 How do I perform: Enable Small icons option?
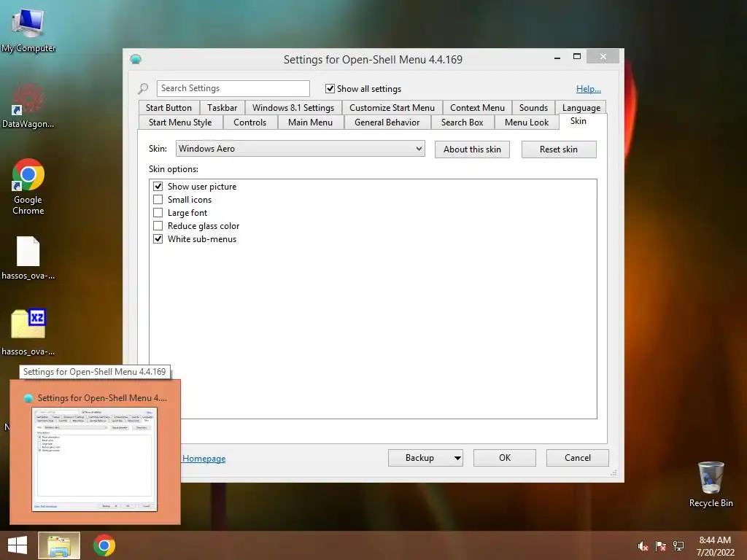click(x=158, y=200)
